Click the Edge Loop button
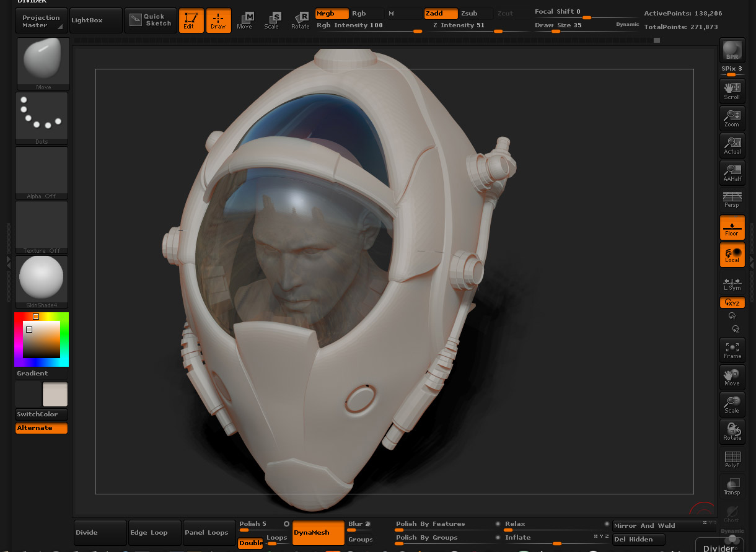Image resolution: width=756 pixels, height=552 pixels. (154, 533)
